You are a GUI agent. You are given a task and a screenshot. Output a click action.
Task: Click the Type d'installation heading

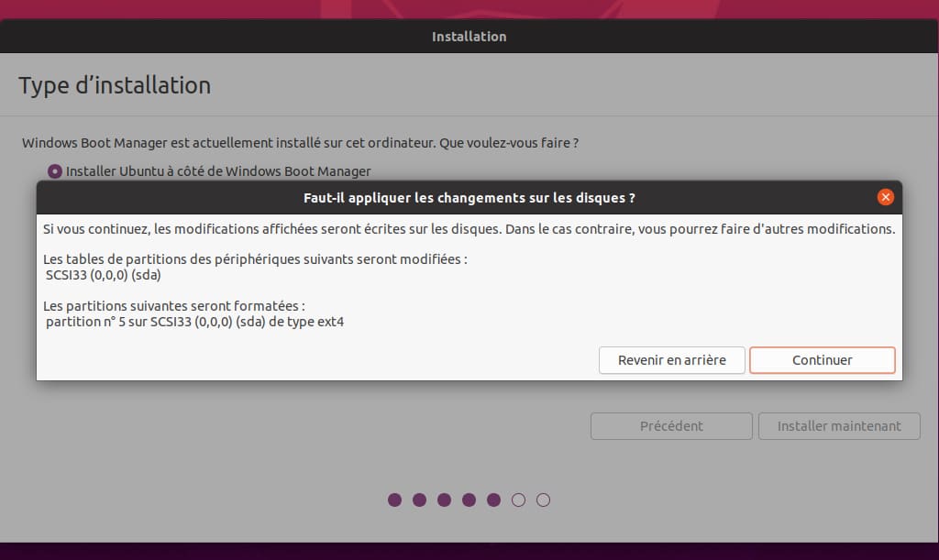coord(115,86)
